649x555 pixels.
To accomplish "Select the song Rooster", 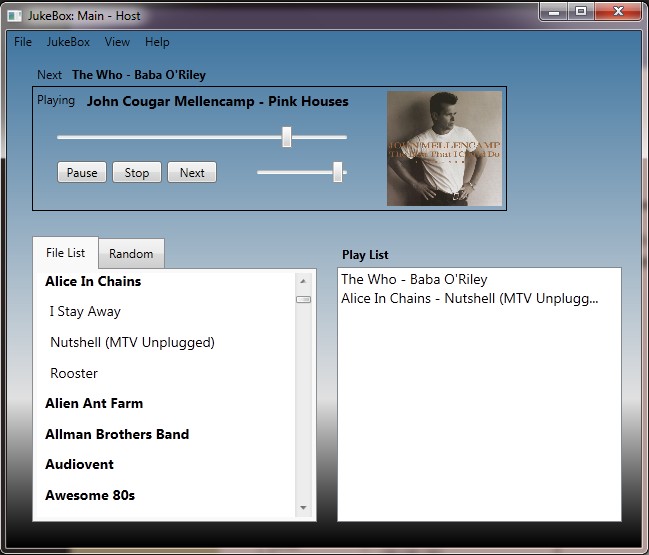I will [74, 373].
